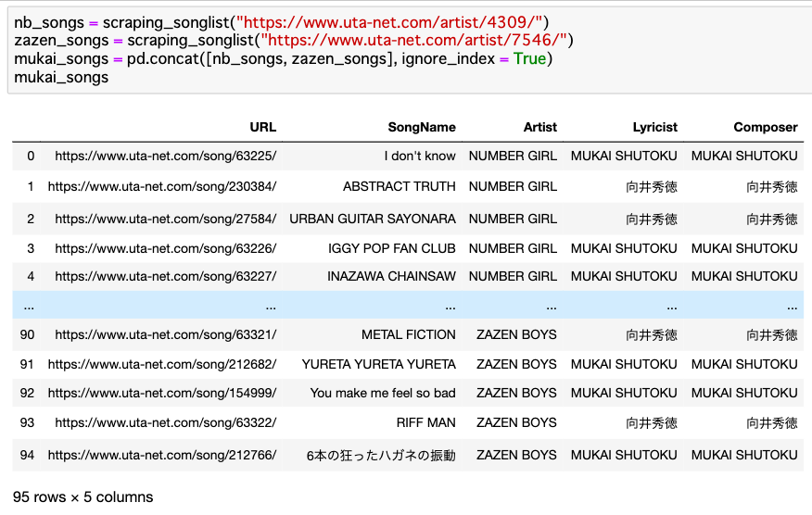Click the True keyword in the code
Image resolution: width=812 pixels, height=515 pixels.
tap(529, 59)
